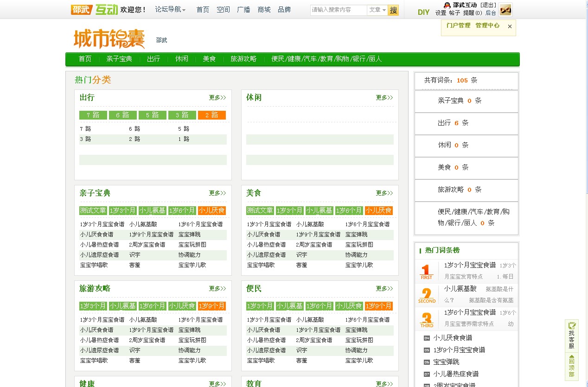Click the 06 rank number icon

427,362
